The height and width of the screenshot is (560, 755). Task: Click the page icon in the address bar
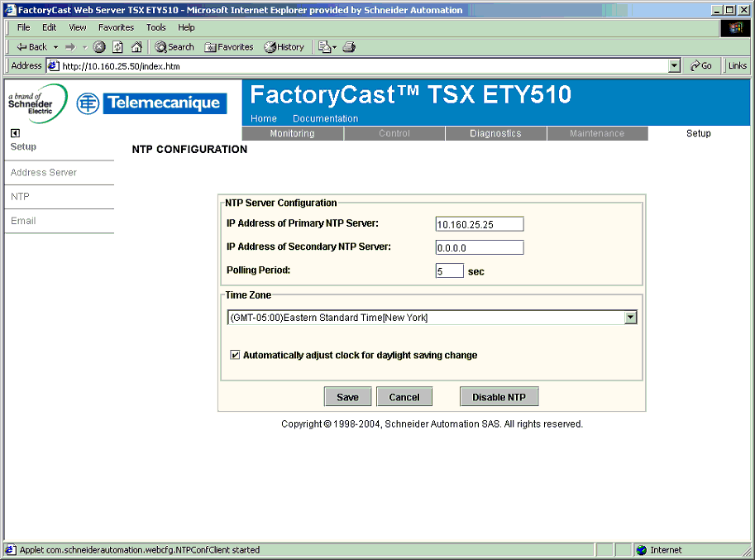(x=54, y=65)
